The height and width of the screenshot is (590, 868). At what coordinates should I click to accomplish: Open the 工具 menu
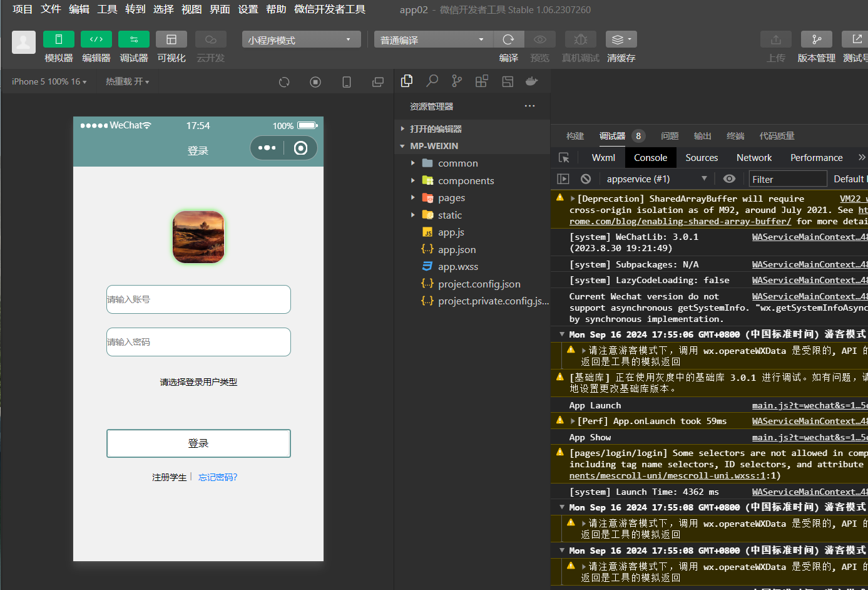tap(107, 9)
